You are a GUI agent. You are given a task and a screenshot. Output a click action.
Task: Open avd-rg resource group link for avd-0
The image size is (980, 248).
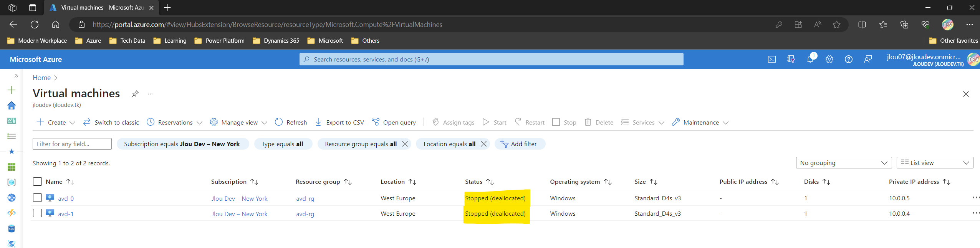click(x=305, y=198)
